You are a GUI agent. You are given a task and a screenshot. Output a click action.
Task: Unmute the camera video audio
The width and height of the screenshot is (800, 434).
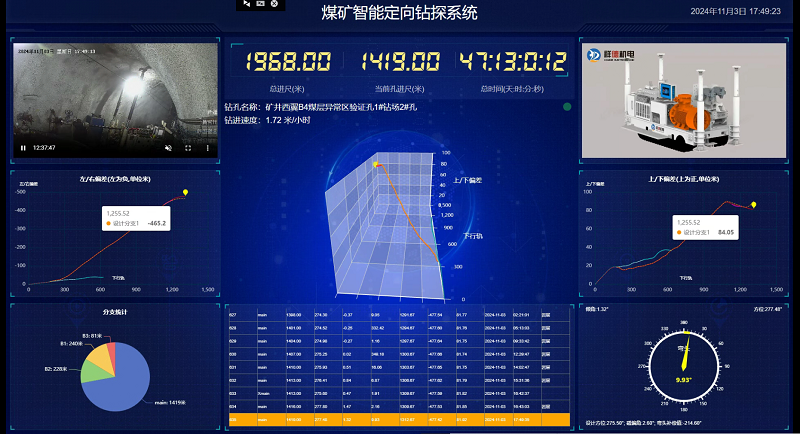(168, 148)
